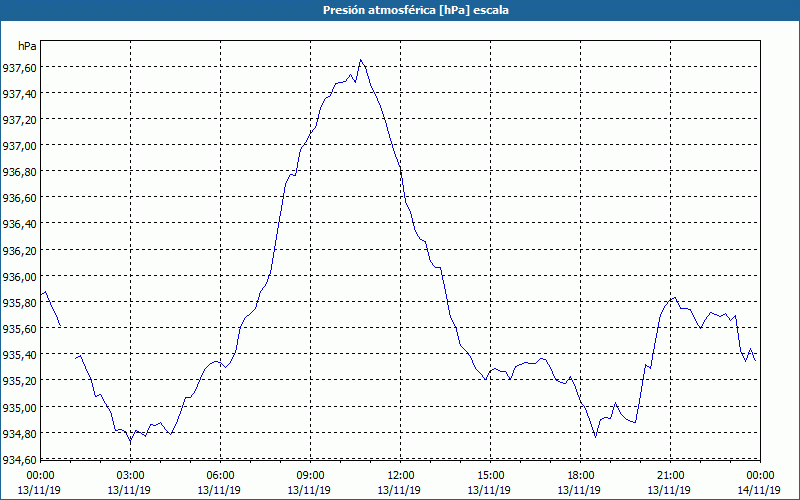Click the pressure curve's highest peak near 10:40
The image size is (800, 500).
pyautogui.click(x=360, y=60)
